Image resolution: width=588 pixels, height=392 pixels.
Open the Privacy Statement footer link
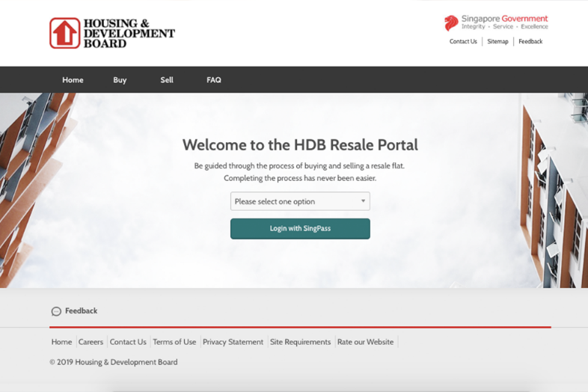[233, 342]
